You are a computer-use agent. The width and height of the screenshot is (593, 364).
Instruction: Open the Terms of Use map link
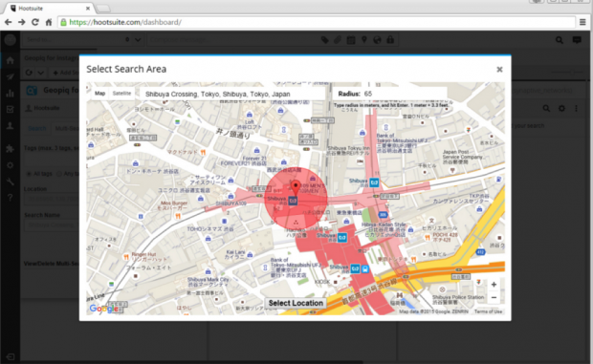(x=488, y=311)
